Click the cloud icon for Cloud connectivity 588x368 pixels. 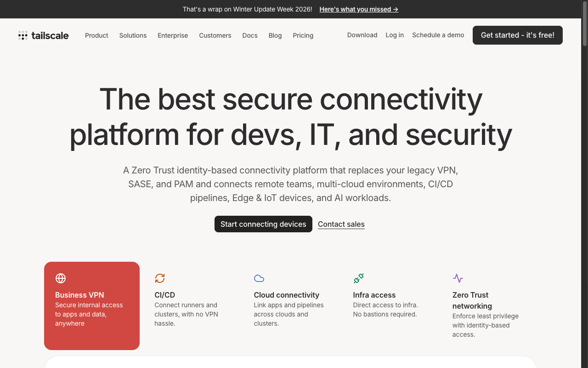click(x=259, y=278)
